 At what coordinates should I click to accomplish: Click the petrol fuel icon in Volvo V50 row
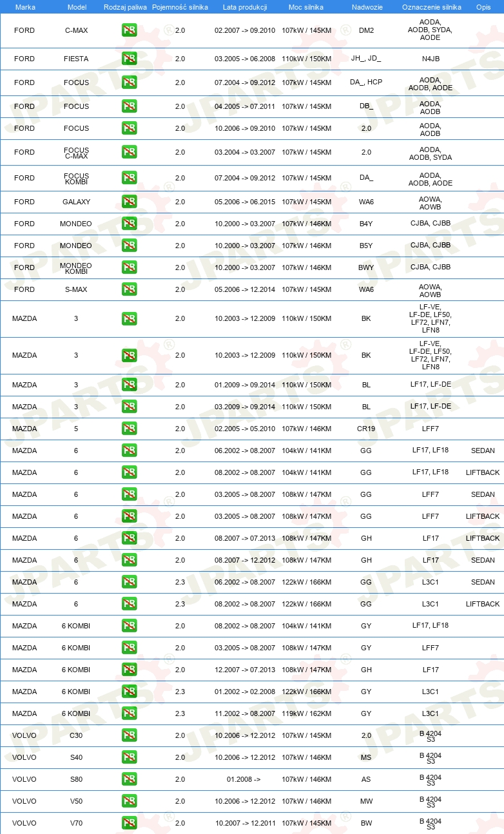click(130, 801)
